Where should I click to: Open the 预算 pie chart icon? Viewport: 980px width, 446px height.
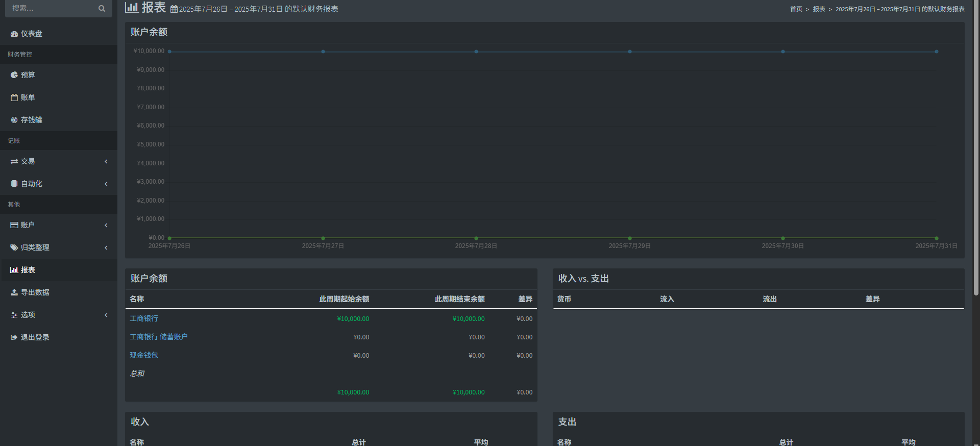click(x=14, y=75)
